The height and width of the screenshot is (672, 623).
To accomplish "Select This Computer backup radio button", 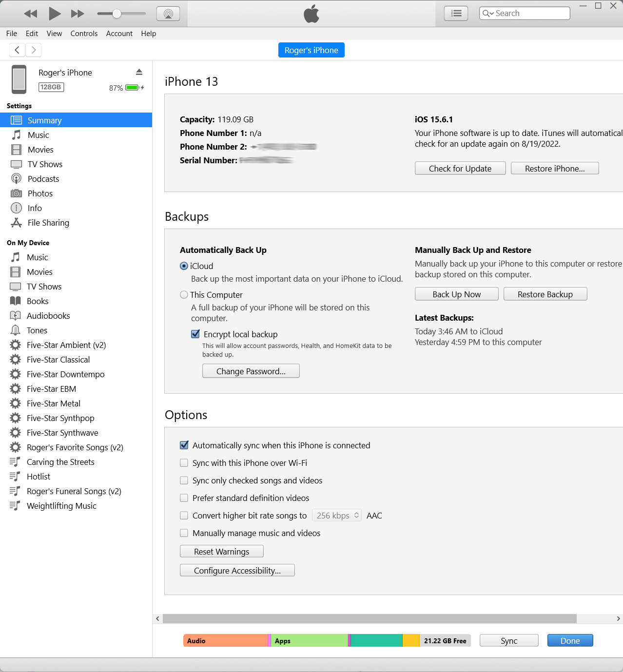I will click(184, 295).
